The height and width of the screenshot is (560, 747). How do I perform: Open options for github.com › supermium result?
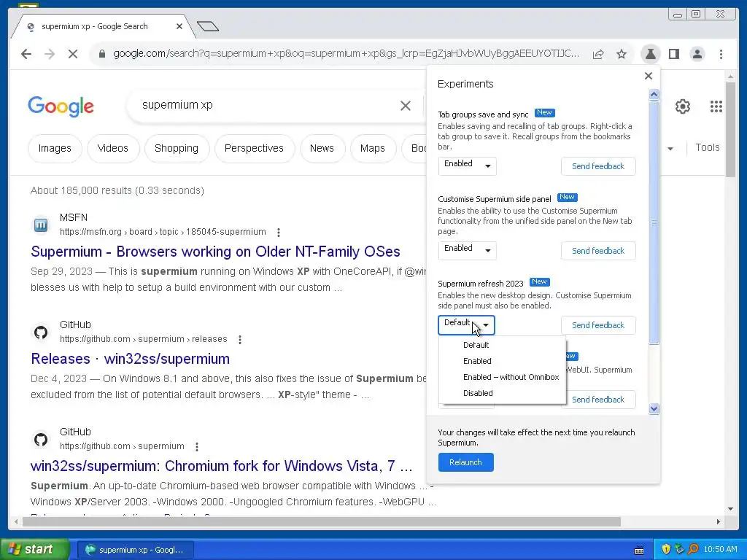197,446
